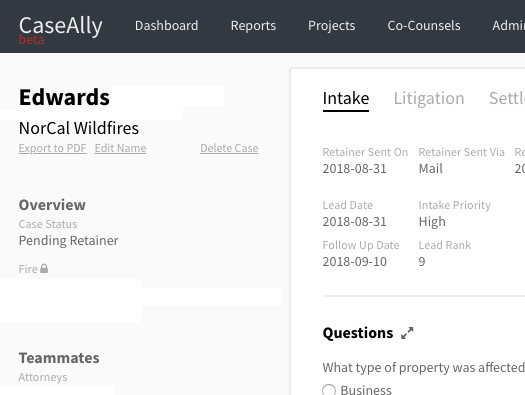Image resolution: width=525 pixels, height=395 pixels.
Task: Click the Delete Case link
Action: point(229,148)
